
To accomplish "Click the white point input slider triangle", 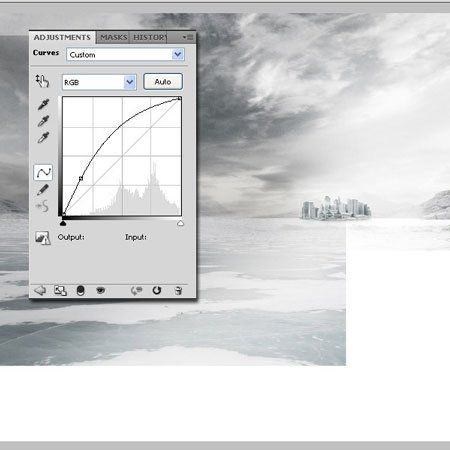I will [x=180, y=223].
